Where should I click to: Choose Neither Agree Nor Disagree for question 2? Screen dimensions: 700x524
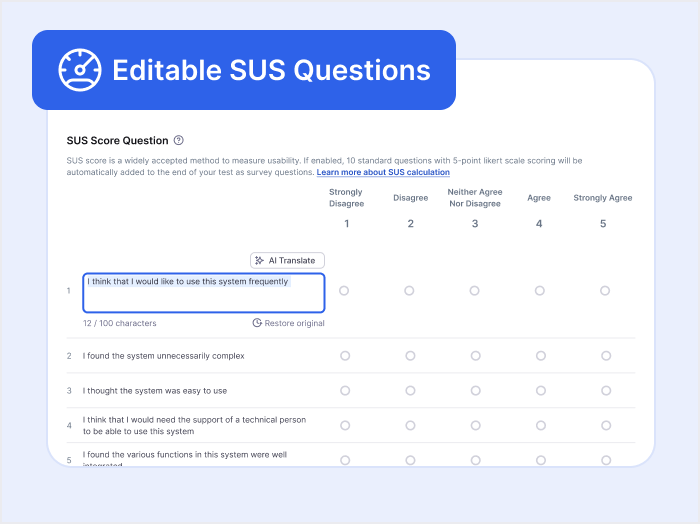[x=475, y=356]
